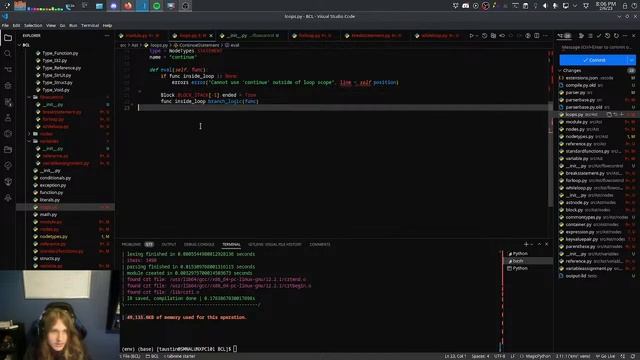640x360 pixels.
Task: Open the Commit button dropdown arrow
Action: click(x=631, y=60)
